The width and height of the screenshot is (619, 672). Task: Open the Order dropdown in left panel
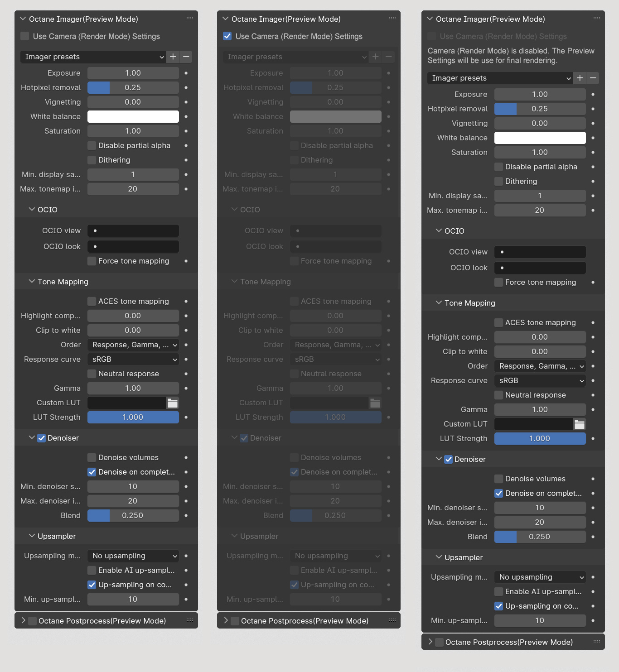tap(133, 345)
